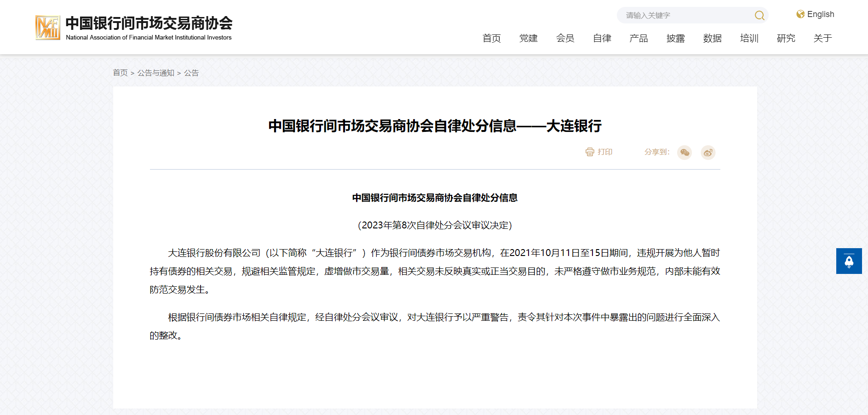The image size is (868, 415).
Task: Go to 首页 in breadcrumb
Action: click(x=121, y=73)
